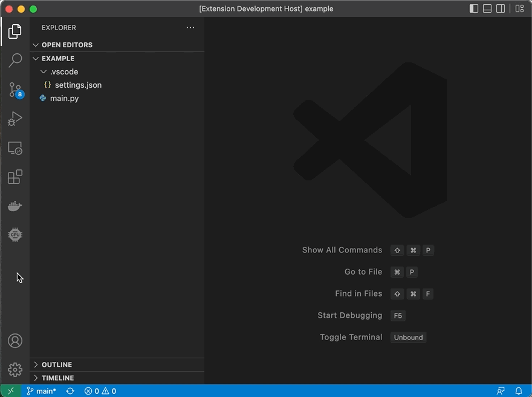Open the Explorer view in activity bar
The height and width of the screenshot is (397, 532).
(15, 31)
